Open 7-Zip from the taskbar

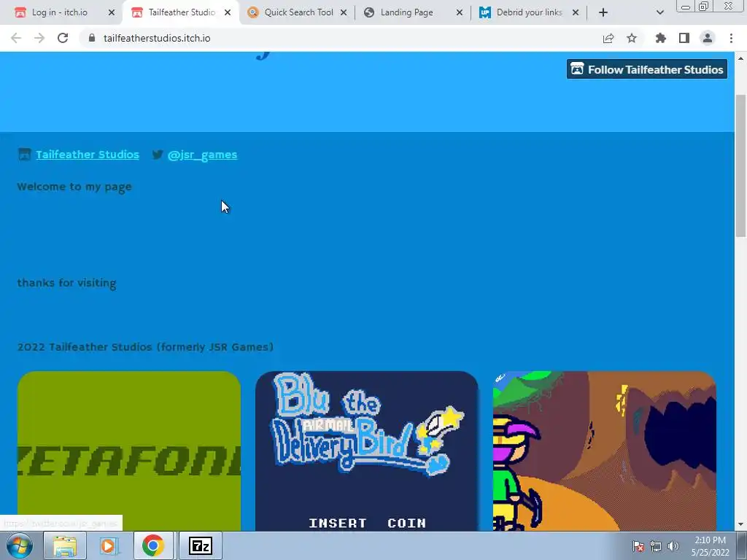point(200,545)
